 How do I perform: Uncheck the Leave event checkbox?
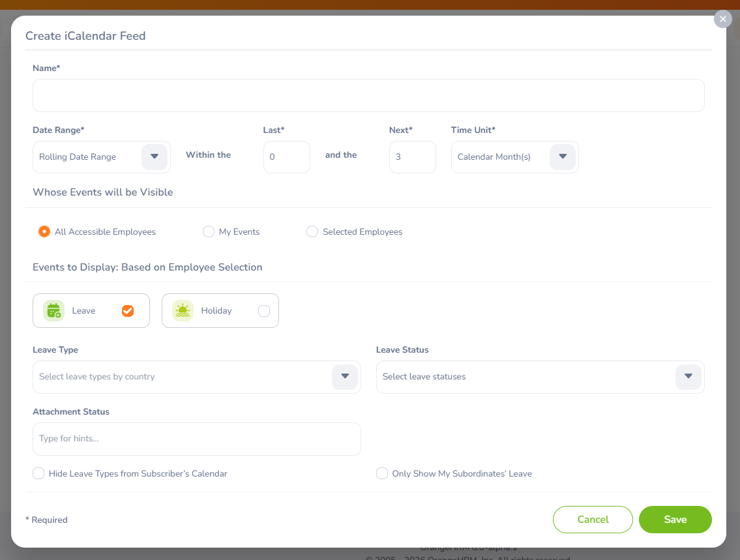(x=128, y=311)
